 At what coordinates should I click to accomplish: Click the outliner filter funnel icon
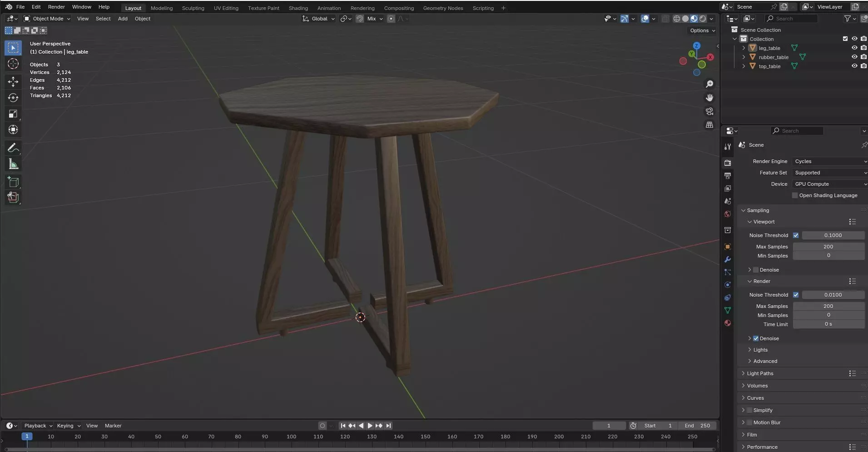point(848,19)
